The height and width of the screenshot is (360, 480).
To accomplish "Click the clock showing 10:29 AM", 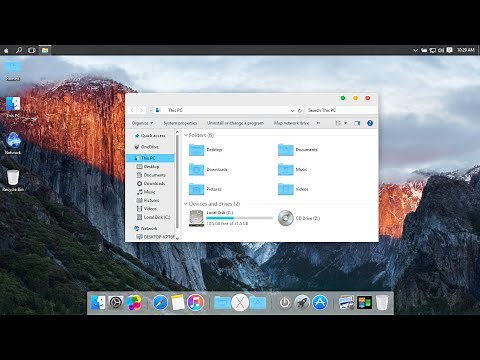I will (x=465, y=50).
